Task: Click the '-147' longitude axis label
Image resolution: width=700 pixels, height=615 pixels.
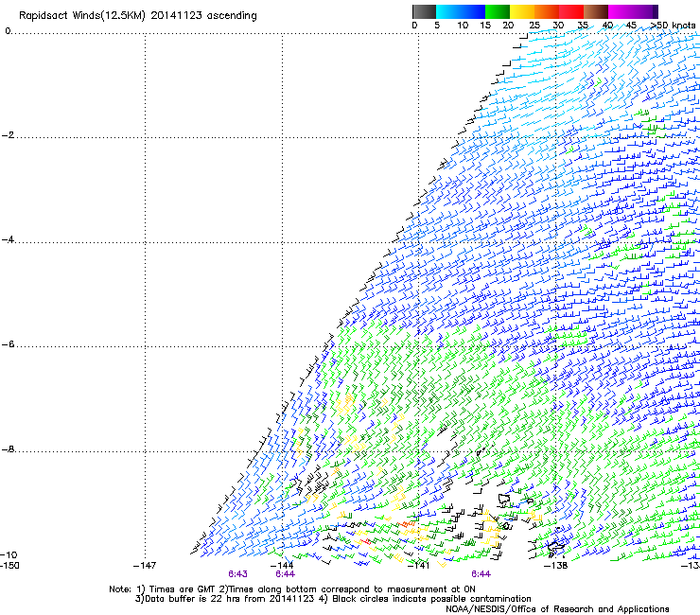Action: [145, 566]
